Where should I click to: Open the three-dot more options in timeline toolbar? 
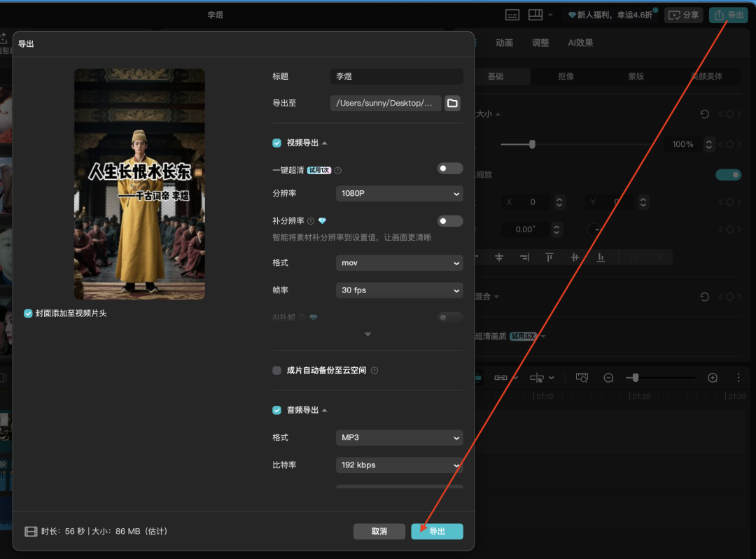(737, 377)
